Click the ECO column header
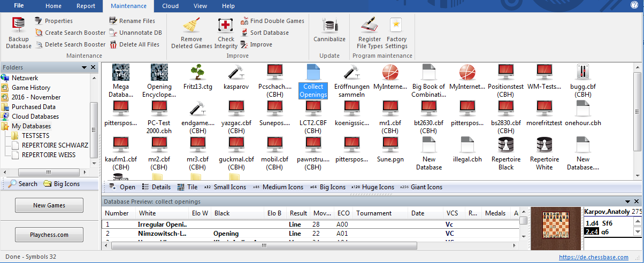Viewport: 644px width, 263px height. (x=344, y=213)
